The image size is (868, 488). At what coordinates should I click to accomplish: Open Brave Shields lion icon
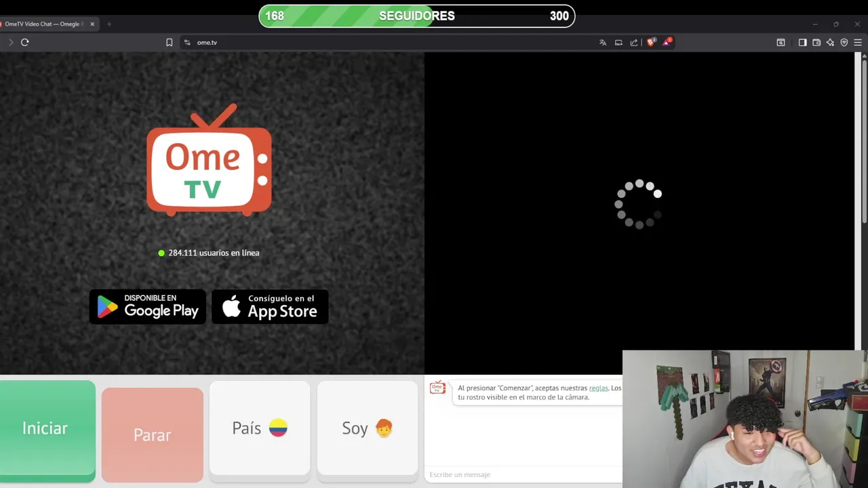651,42
